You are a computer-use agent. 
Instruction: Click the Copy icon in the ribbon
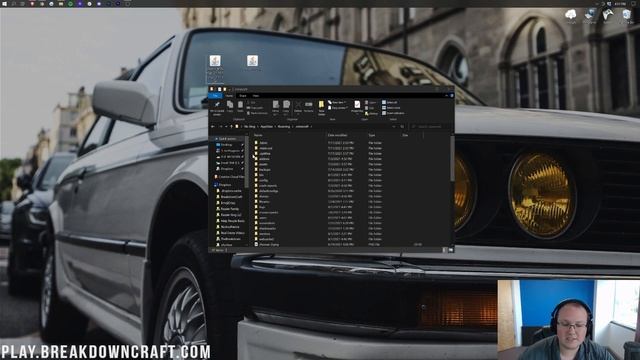(x=230, y=107)
